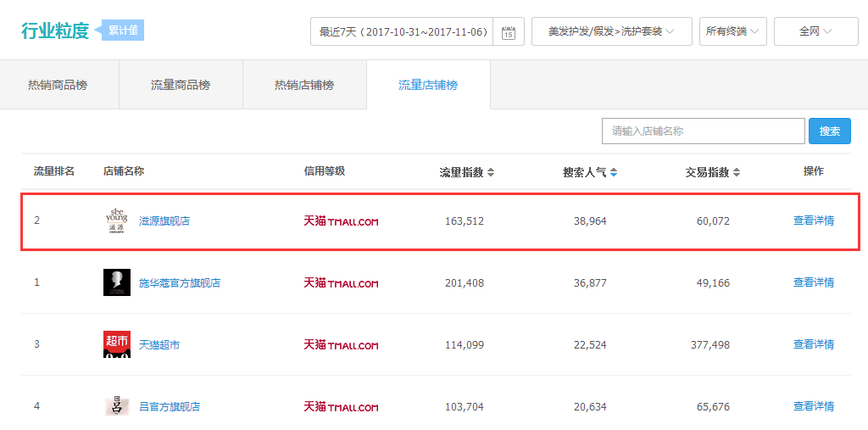Switch to the 热销商品榜 tab
This screenshot has height=430, width=868.
coord(58,85)
